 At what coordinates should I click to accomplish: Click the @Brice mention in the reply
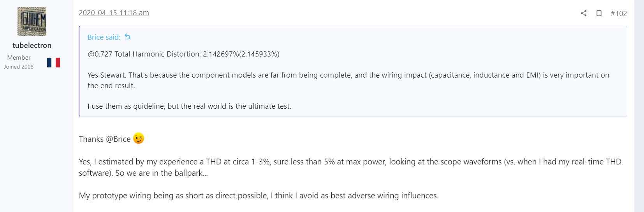coord(118,139)
